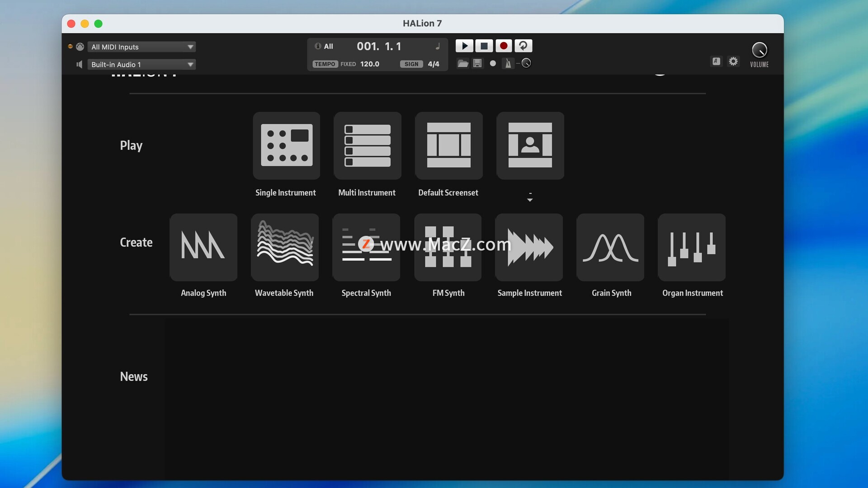The image size is (868, 488).
Task: Click the Multi Instrument label
Action: click(367, 193)
